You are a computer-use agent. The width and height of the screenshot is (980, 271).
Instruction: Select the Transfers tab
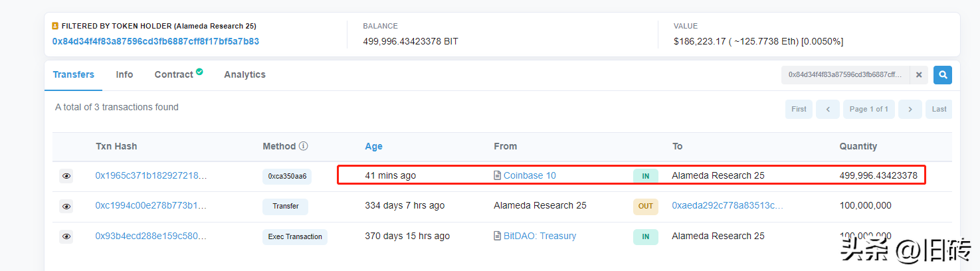tap(74, 74)
